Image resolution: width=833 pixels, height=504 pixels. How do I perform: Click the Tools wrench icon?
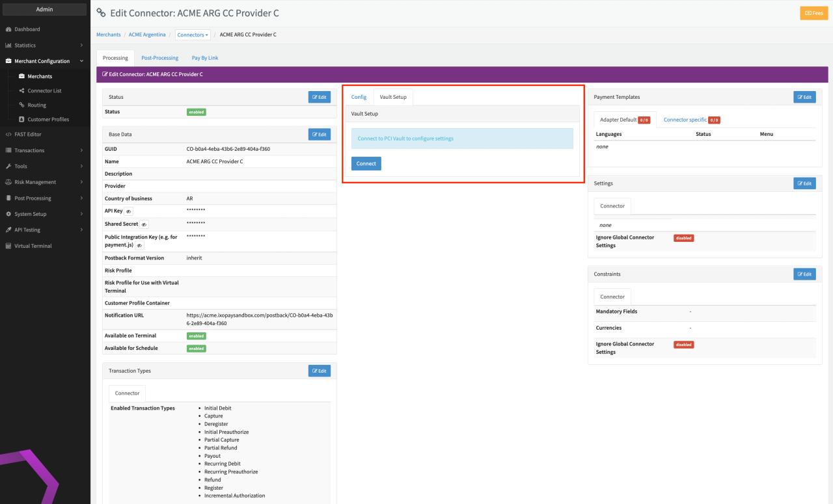click(8, 166)
